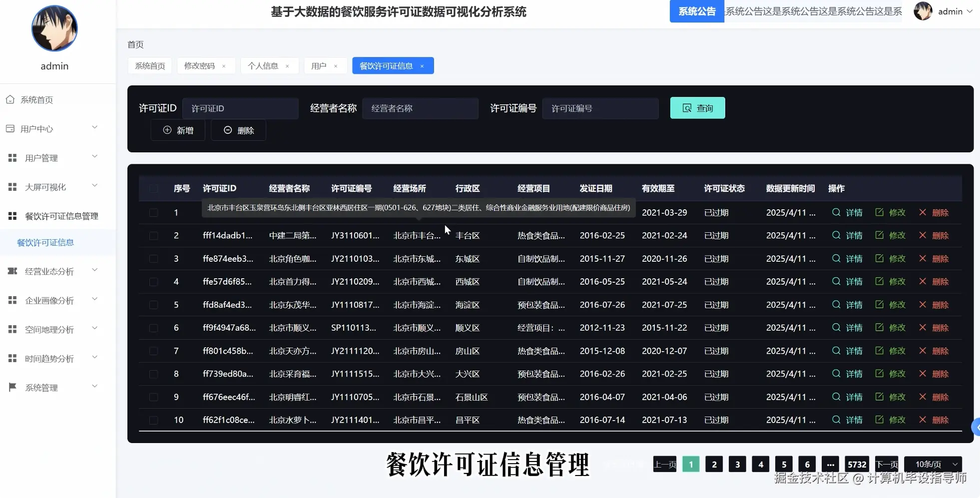Click the 用户中心 sidebar icon
Image resolution: width=980 pixels, height=498 pixels.
(x=10, y=129)
